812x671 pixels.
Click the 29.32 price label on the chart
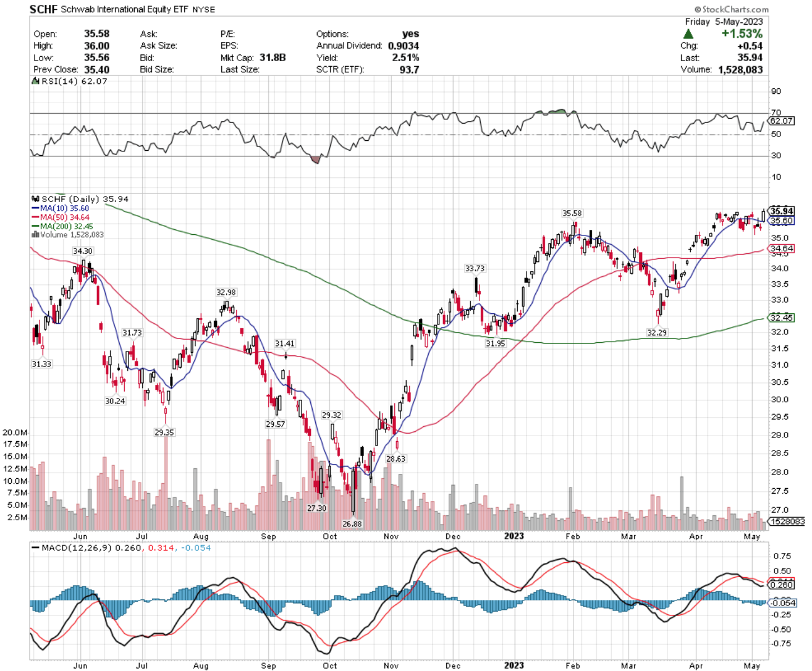tap(332, 415)
